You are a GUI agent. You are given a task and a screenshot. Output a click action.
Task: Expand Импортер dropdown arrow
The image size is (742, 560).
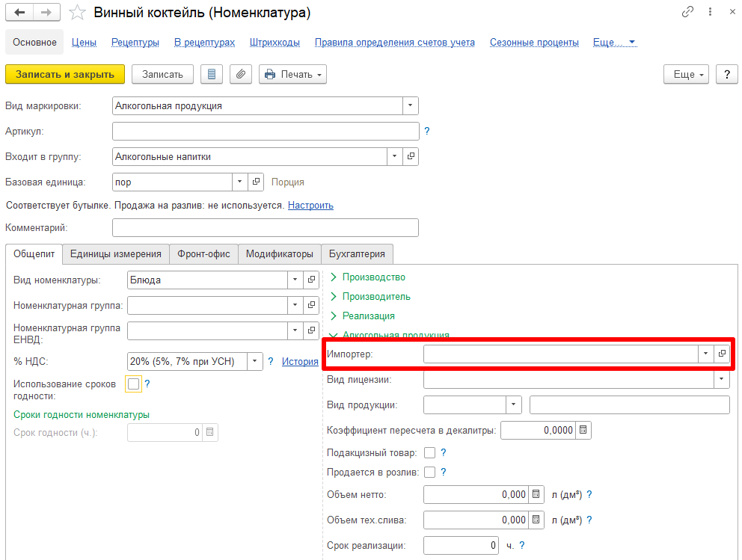coord(705,354)
